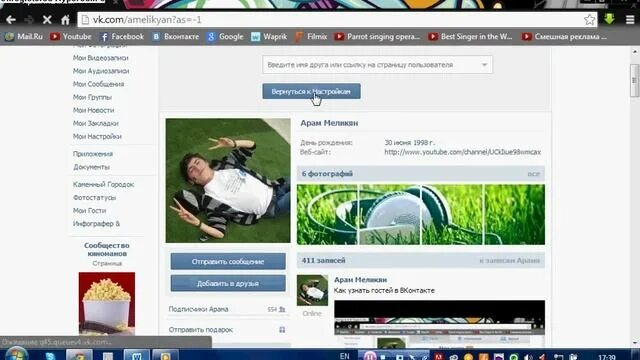Open the third headphones photo thumbnail
This screenshot has height=360, width=640.
tap(452, 215)
